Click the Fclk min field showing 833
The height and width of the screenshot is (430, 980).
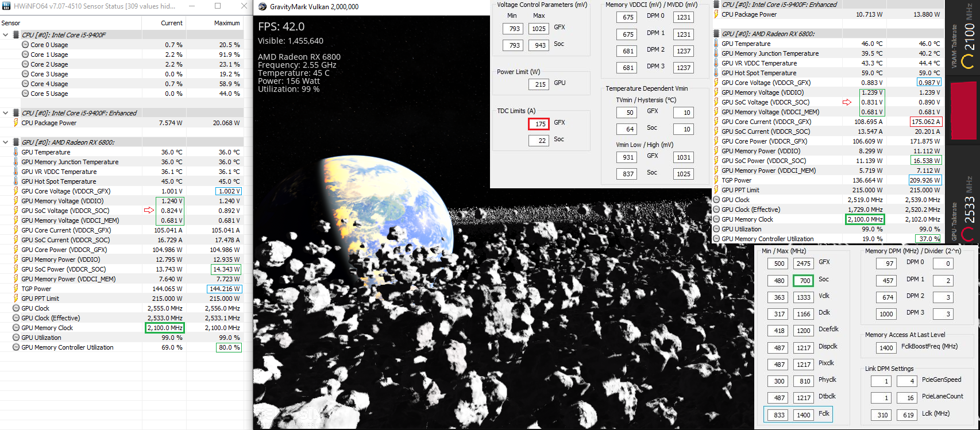779,415
